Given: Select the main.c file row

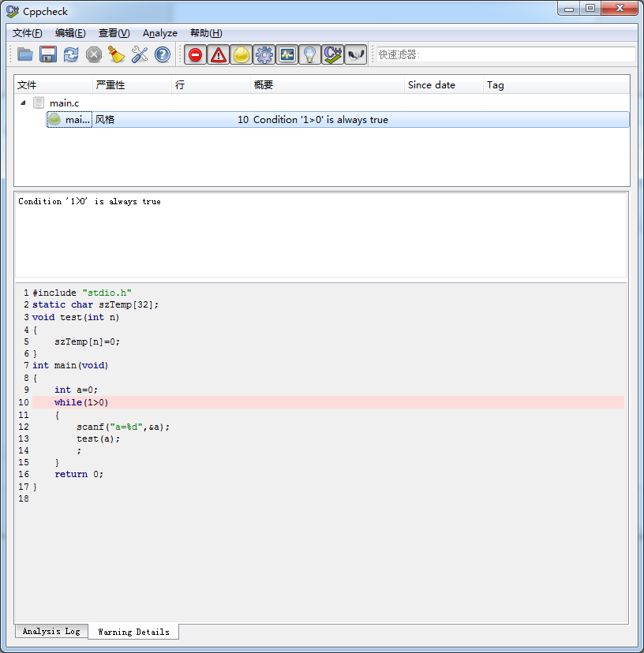Looking at the screenshot, I should tap(321, 103).
